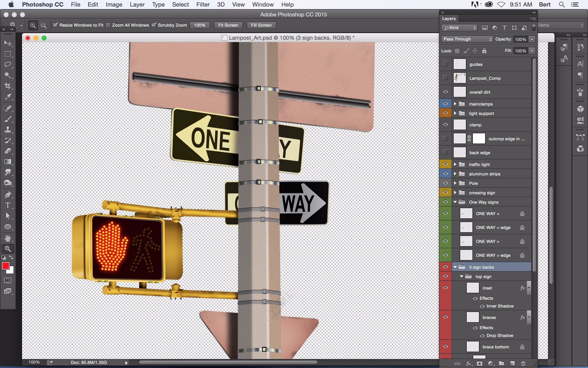
Task: Enable Zoom All Windows checkbox
Action: 108,25
